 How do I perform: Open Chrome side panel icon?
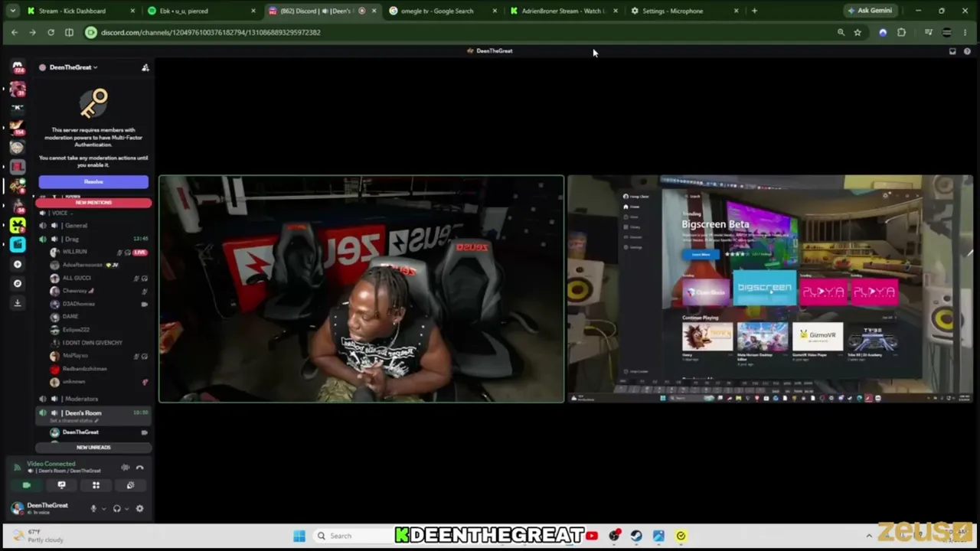click(x=69, y=32)
